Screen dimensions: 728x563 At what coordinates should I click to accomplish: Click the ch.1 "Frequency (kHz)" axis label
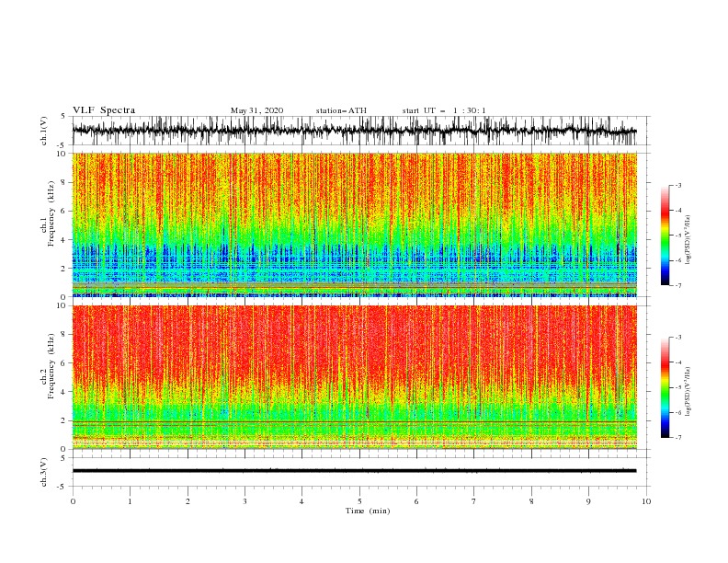pos(51,214)
